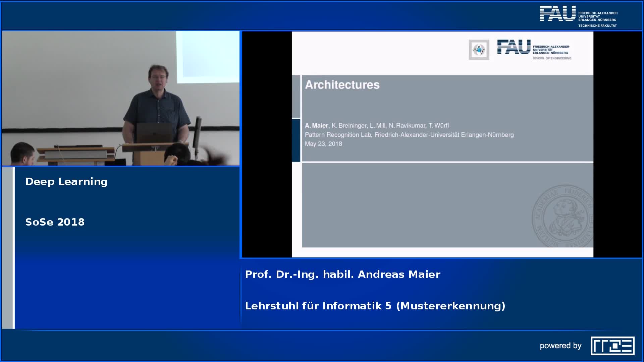Click the 'powered by' label

click(560, 346)
